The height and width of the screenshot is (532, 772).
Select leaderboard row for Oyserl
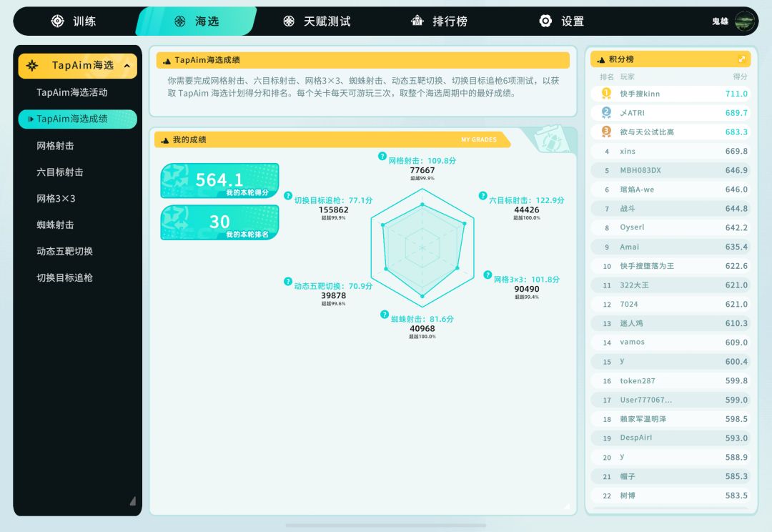tap(670, 227)
